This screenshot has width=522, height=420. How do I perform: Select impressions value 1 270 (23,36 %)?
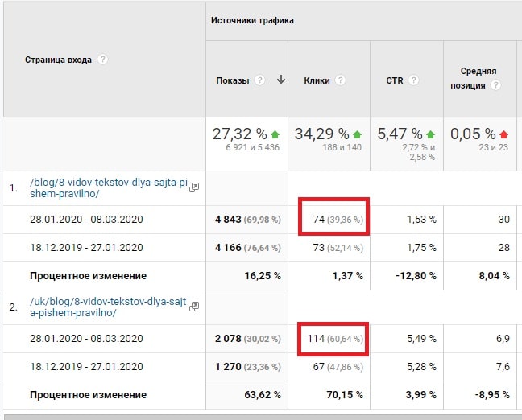click(x=248, y=367)
